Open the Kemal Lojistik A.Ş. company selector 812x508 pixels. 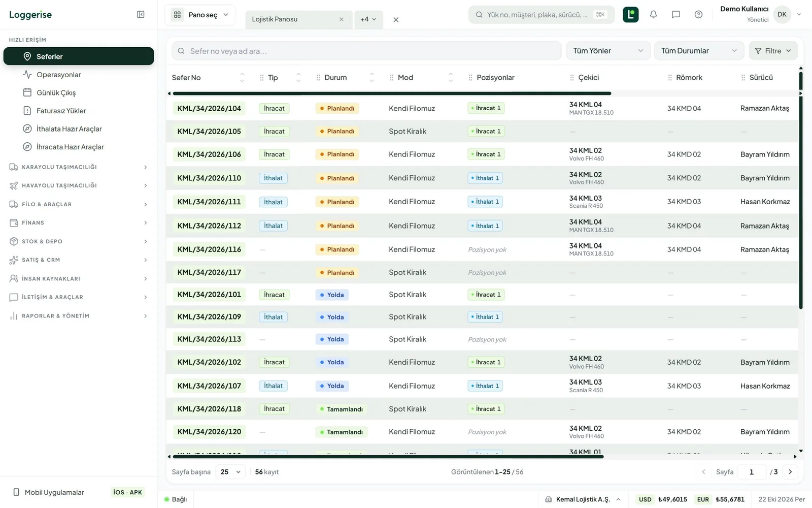[x=583, y=499]
